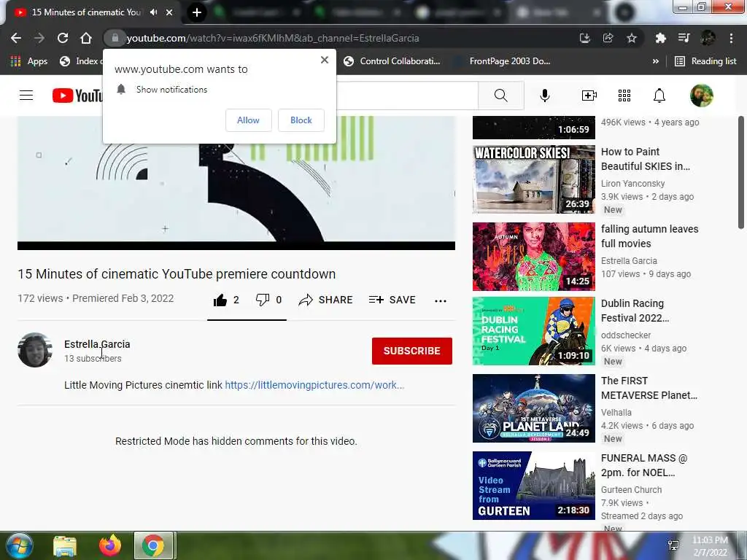Open YouTube apps grid icon

coord(624,96)
